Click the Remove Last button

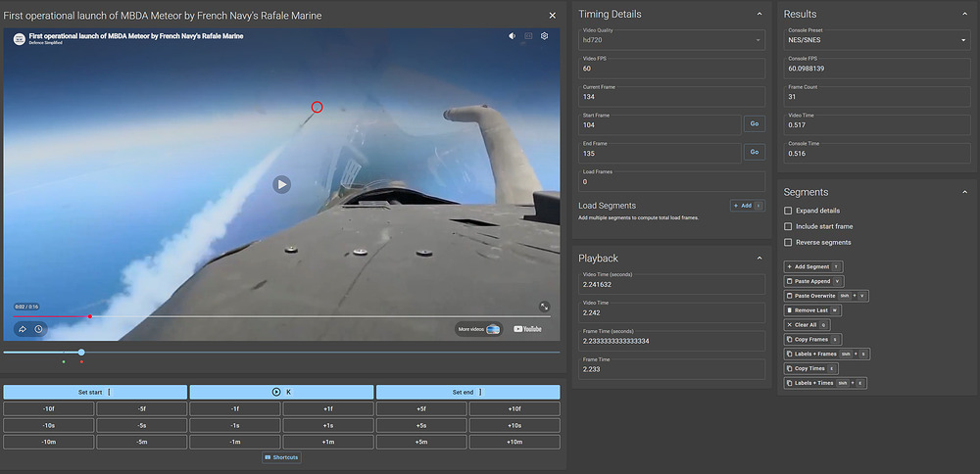click(812, 310)
